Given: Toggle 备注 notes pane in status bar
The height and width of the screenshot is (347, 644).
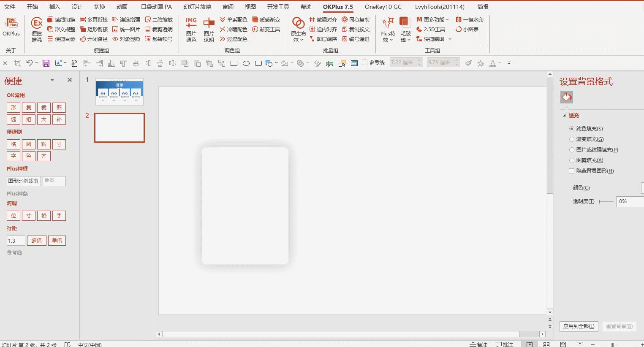Looking at the screenshot, I should click(478, 344).
